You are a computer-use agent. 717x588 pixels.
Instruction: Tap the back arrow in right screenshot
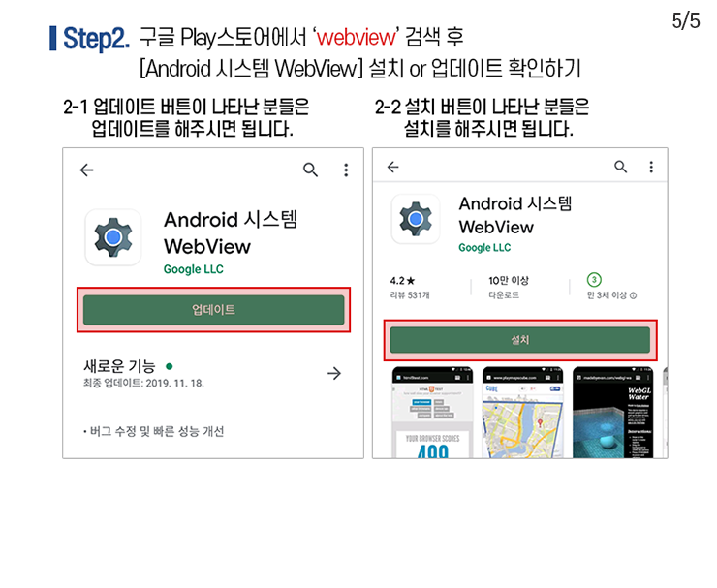tap(392, 167)
